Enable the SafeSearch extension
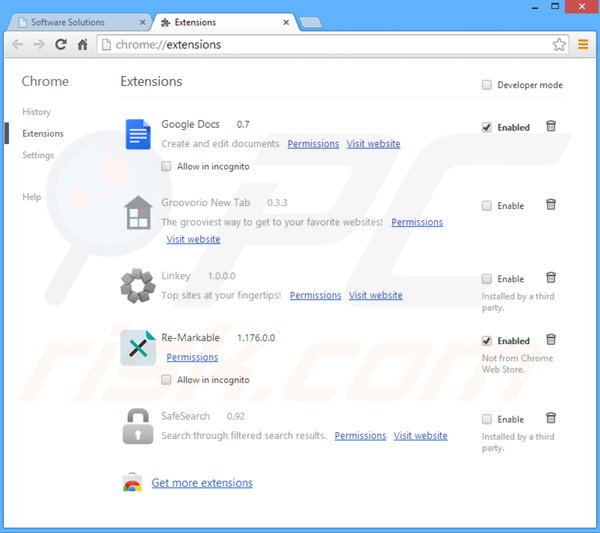 pyautogui.click(x=487, y=419)
